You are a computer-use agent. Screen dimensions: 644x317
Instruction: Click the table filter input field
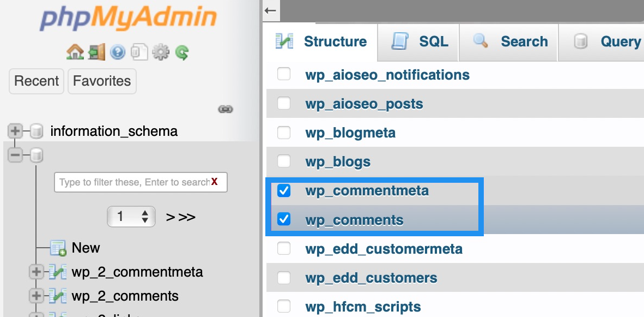point(141,182)
